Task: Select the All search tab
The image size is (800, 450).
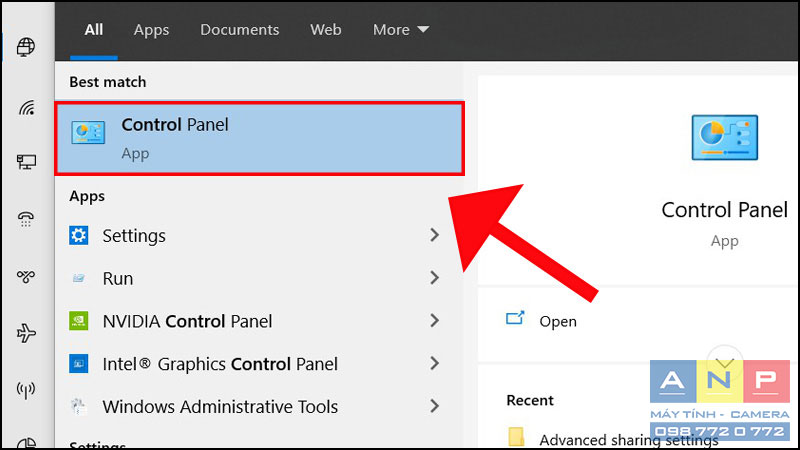Action: (94, 30)
